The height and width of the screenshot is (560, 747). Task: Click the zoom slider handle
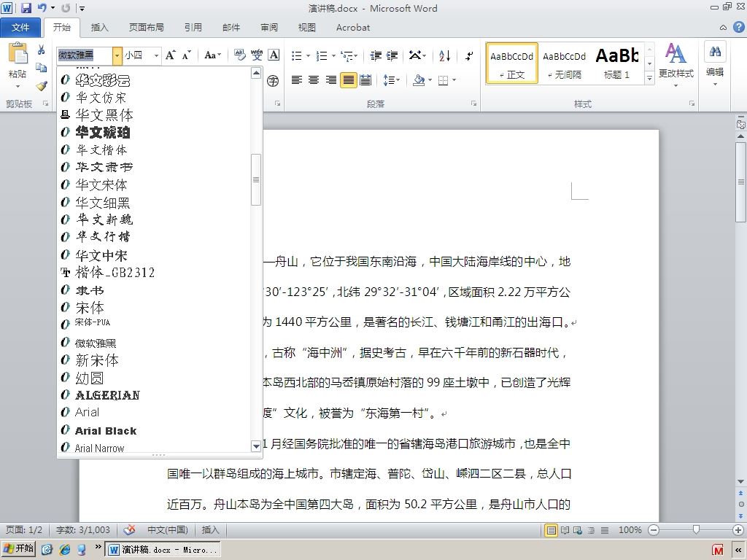point(696,529)
